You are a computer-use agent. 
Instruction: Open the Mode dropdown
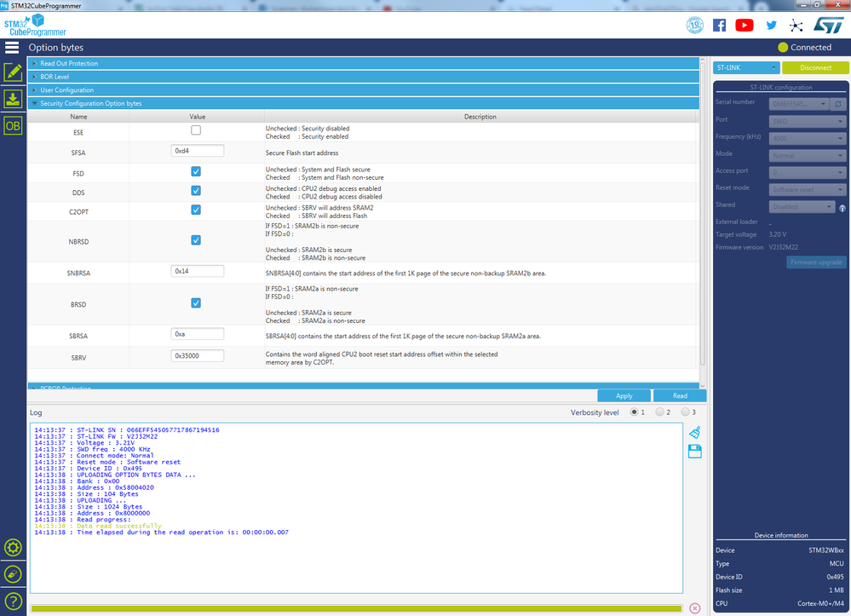(807, 155)
